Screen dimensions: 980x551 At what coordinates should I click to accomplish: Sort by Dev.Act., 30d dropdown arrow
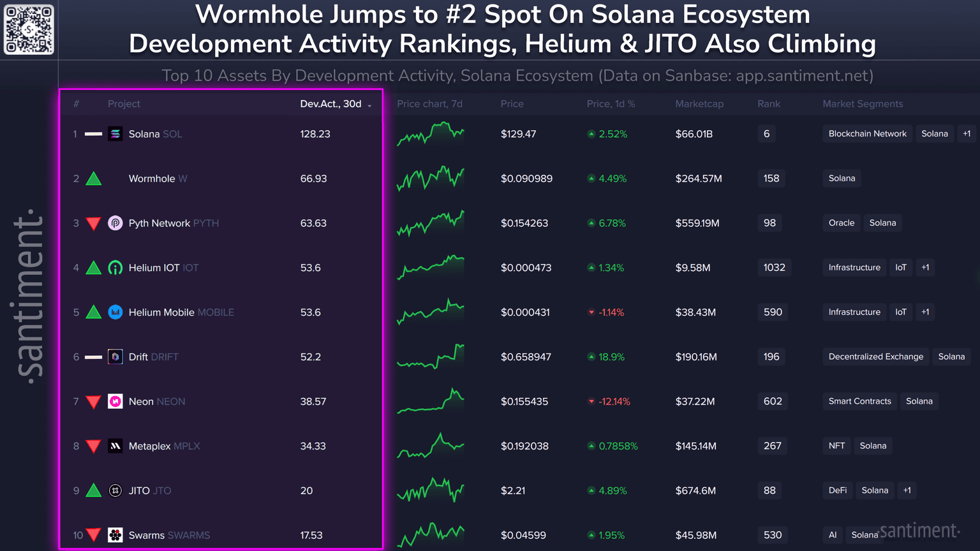tap(370, 105)
